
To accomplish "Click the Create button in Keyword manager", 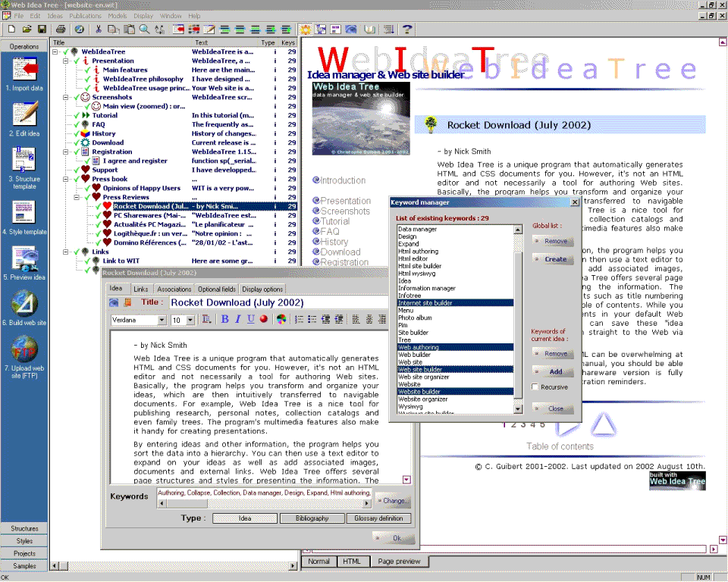I will click(555, 259).
